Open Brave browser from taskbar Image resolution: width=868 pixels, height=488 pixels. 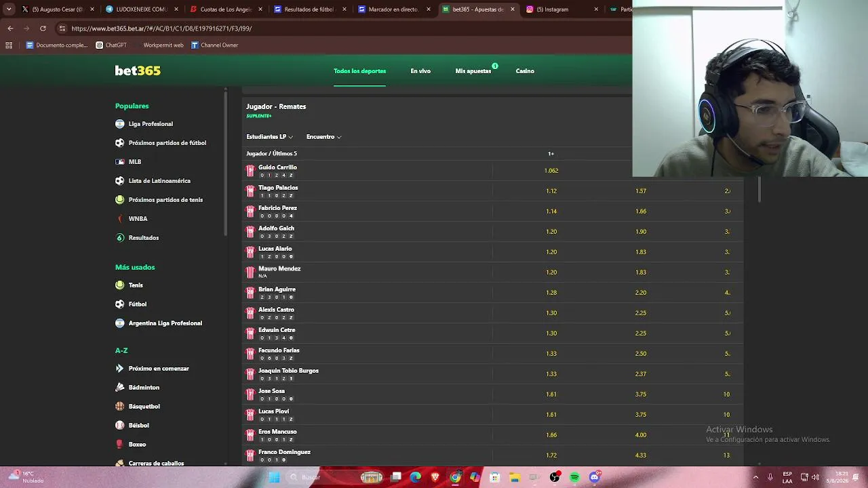435,477
